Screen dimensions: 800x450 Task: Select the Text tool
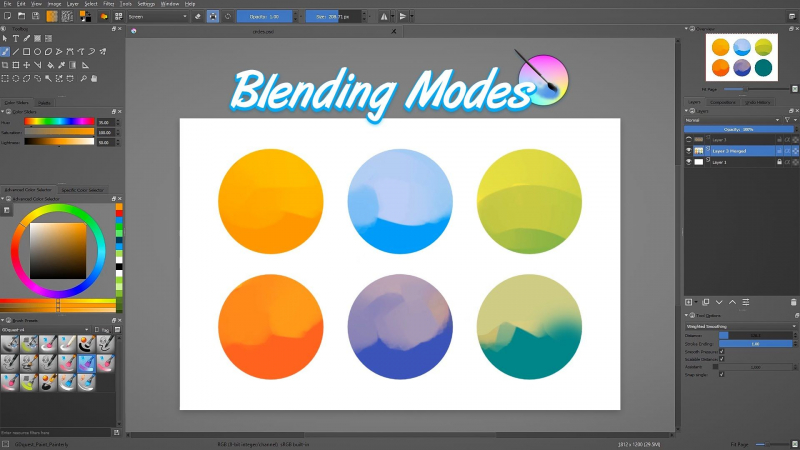pyautogui.click(x=15, y=38)
